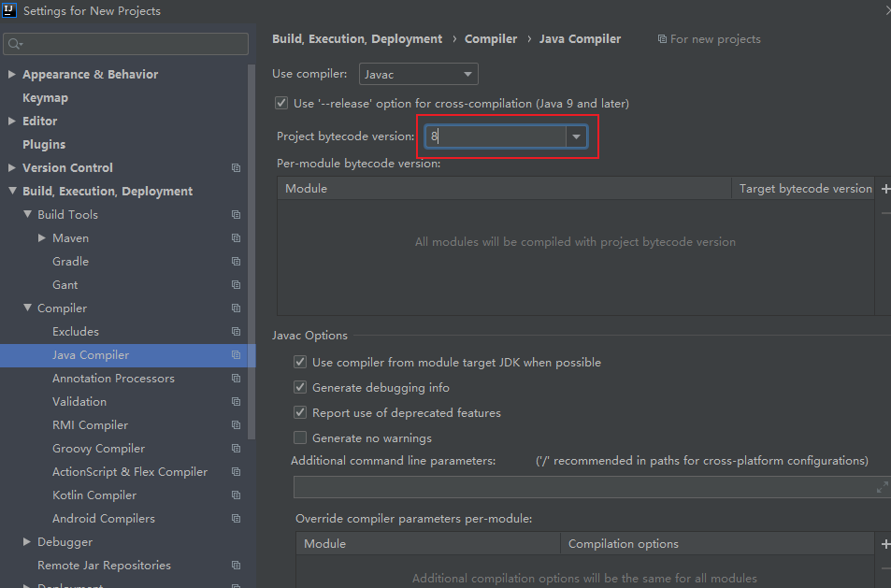Open the Use compiler Javac dropdown
The height and width of the screenshot is (588, 891).
[x=418, y=75]
